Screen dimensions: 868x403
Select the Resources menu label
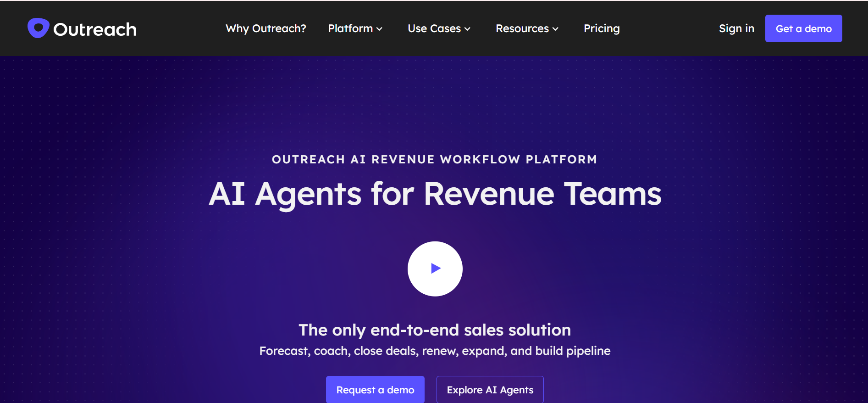coord(522,28)
